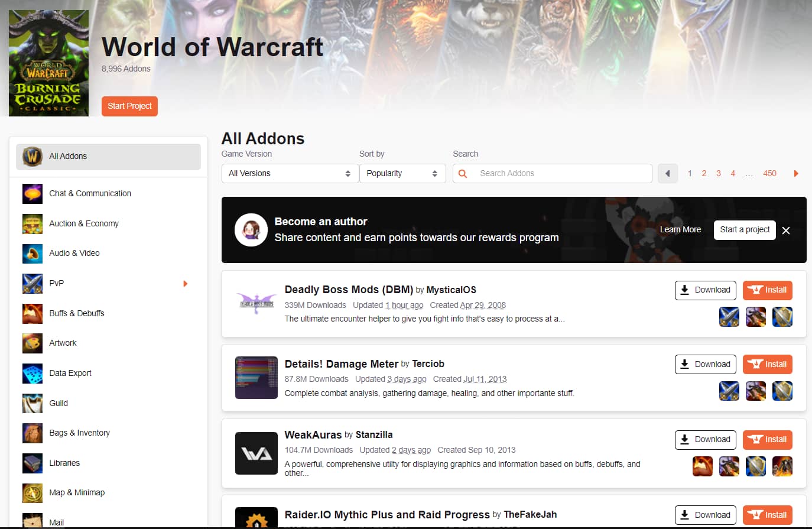Click the orange Start Project button
Viewport: 812px width, 529px height.
[x=129, y=106]
